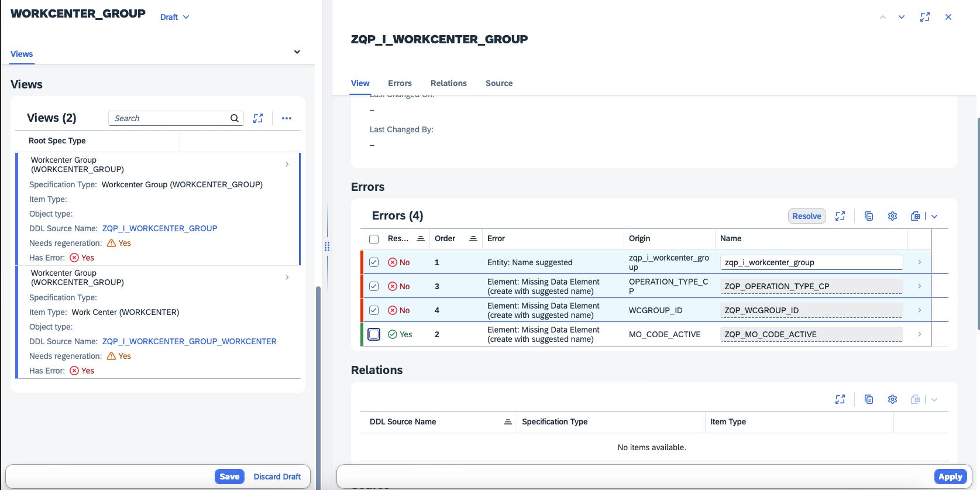Screen dimensions: 980x490
Task: Enter full screen for ZQP_I_WORKCENTER_GROUP panel
Action: click(925, 17)
